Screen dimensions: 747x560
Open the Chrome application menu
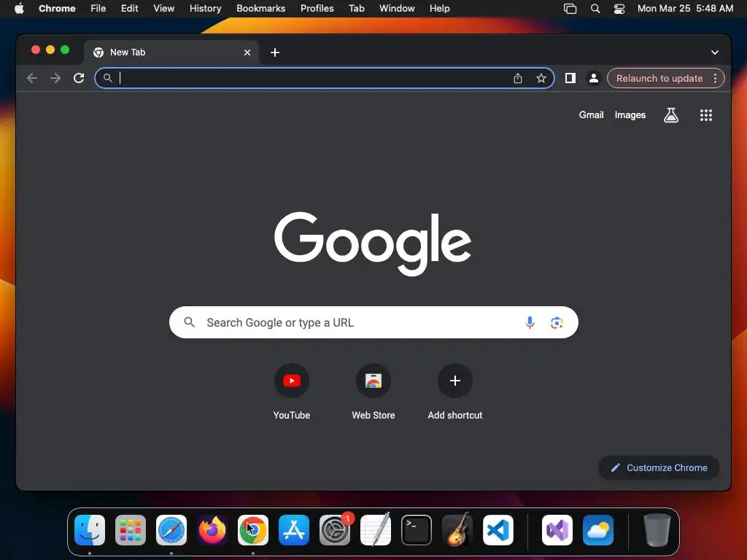coord(57,9)
